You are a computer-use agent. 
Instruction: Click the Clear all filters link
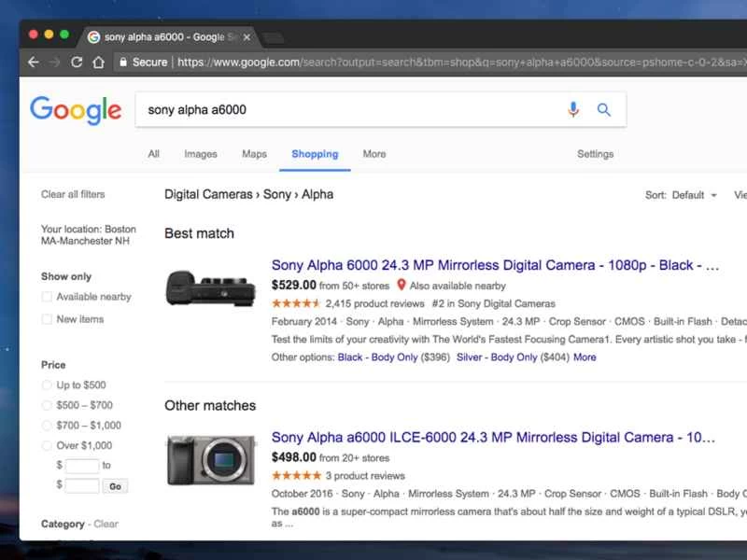coord(72,194)
